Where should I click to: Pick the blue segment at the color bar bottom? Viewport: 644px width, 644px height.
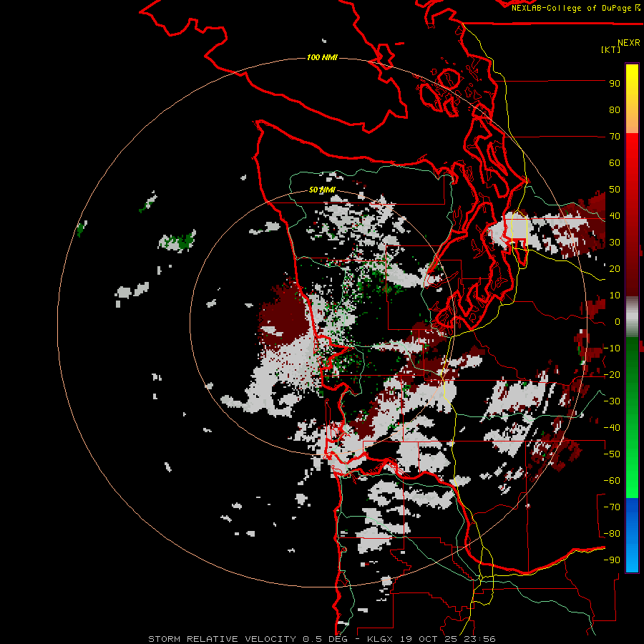click(x=632, y=535)
